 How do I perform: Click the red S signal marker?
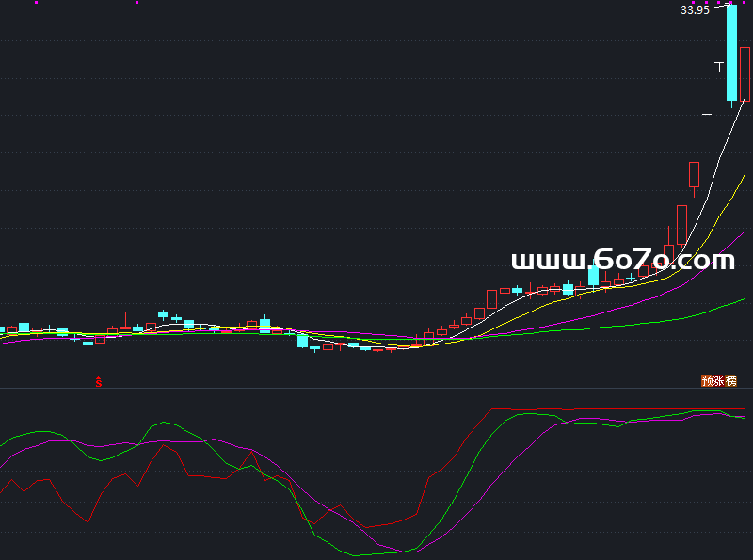click(x=98, y=381)
